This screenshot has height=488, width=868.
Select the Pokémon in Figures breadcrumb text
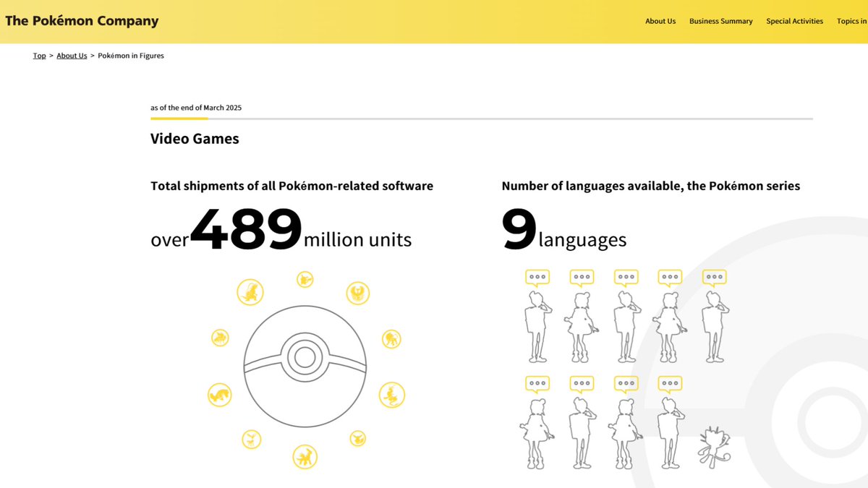(131, 56)
